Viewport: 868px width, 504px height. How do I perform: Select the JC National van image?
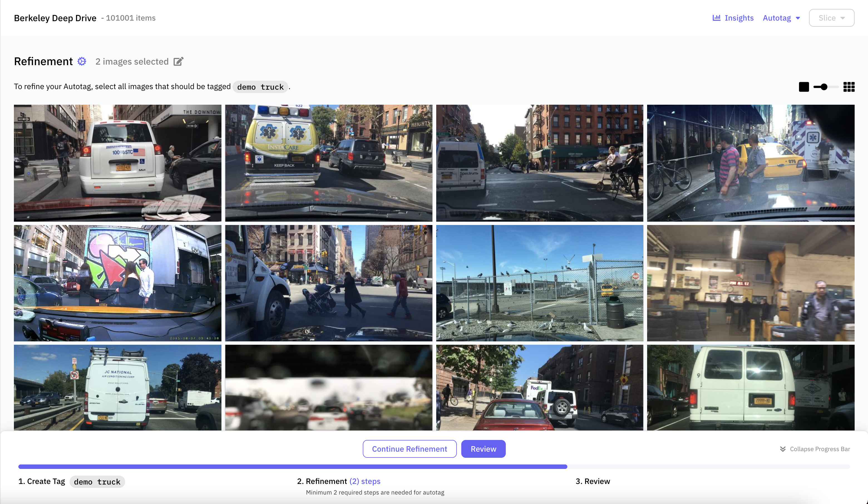(x=117, y=388)
